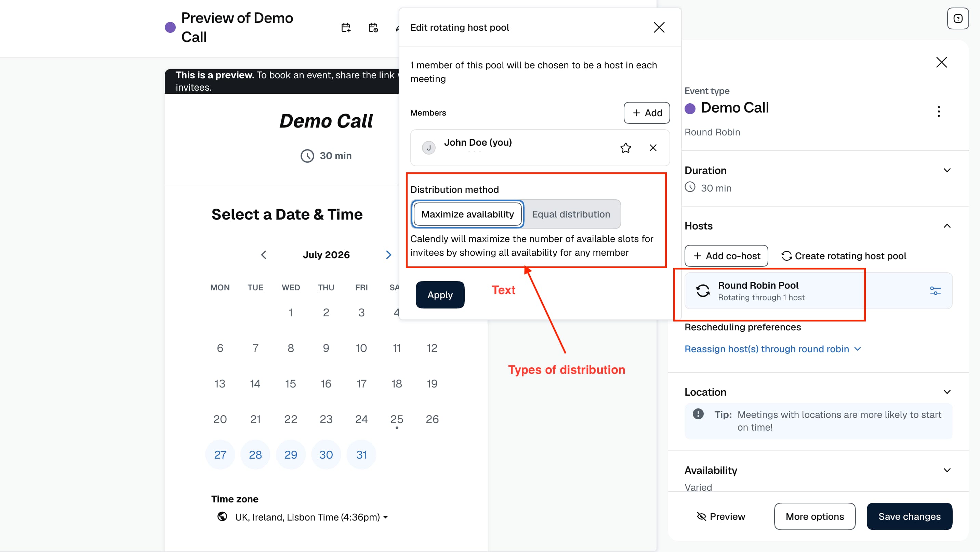980x552 pixels.
Task: Open the help icon at top right
Action: pos(957,18)
